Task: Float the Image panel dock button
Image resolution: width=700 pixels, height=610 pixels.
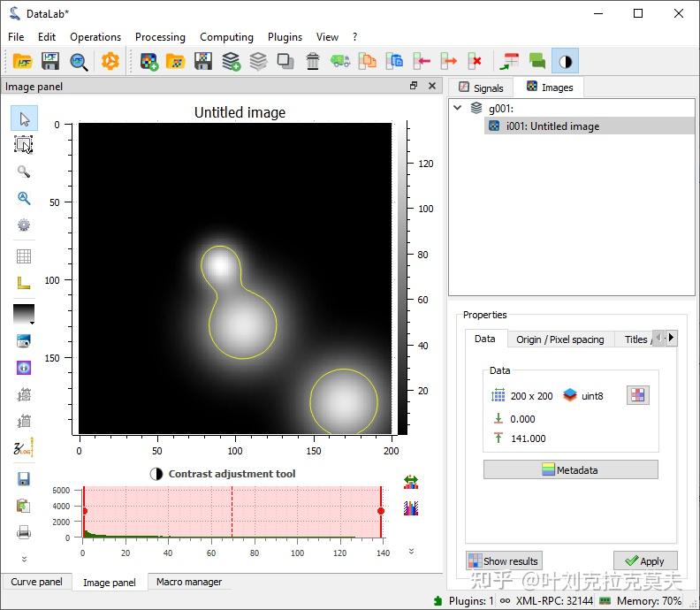Action: pos(414,86)
